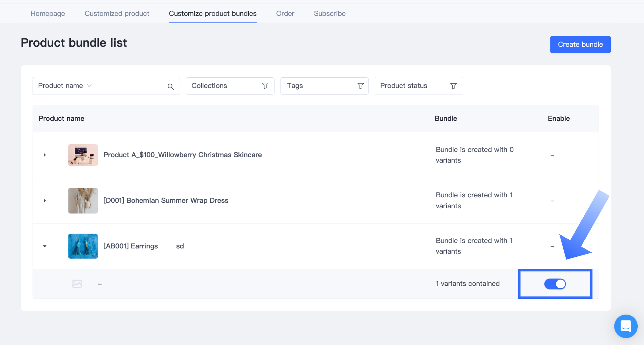
Task: Click the search text input field
Action: [131, 86]
